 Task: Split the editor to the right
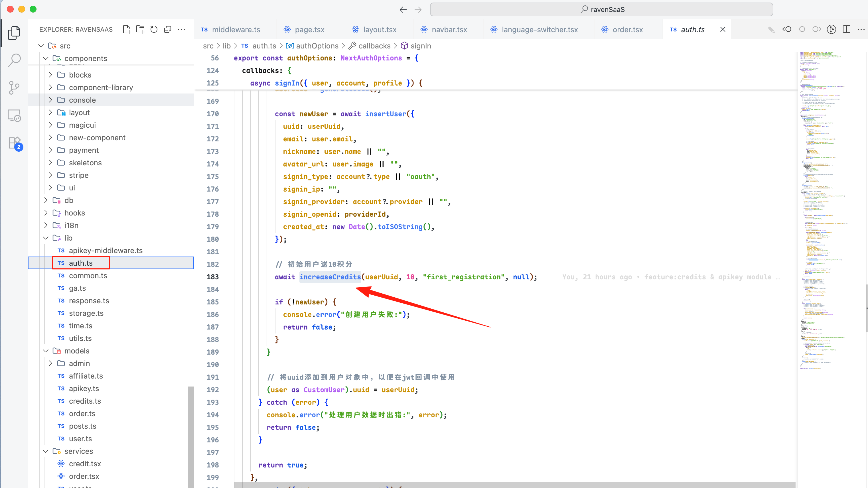point(846,30)
